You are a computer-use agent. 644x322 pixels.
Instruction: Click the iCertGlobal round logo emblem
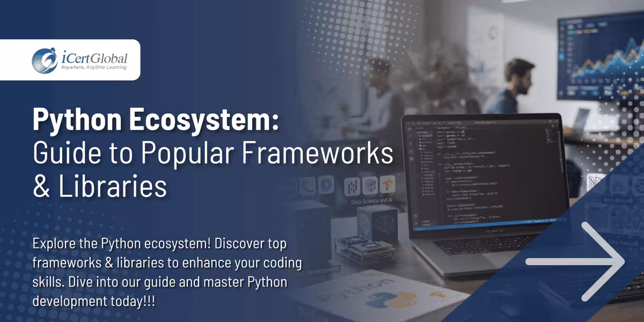coord(45,60)
